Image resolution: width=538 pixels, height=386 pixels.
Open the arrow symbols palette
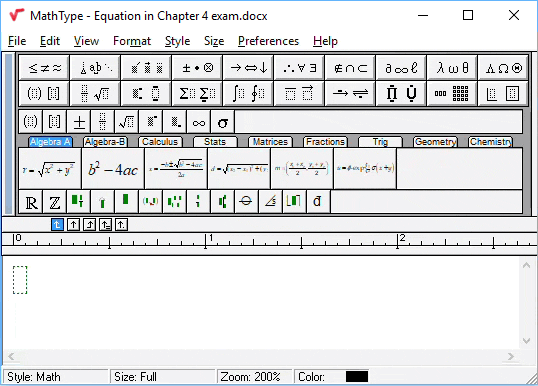pos(248,68)
